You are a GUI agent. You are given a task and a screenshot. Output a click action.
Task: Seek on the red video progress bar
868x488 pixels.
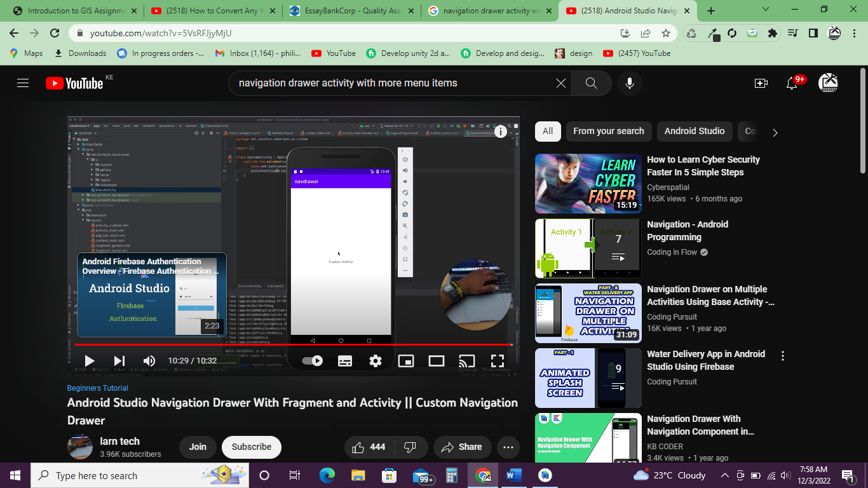pyautogui.click(x=294, y=345)
